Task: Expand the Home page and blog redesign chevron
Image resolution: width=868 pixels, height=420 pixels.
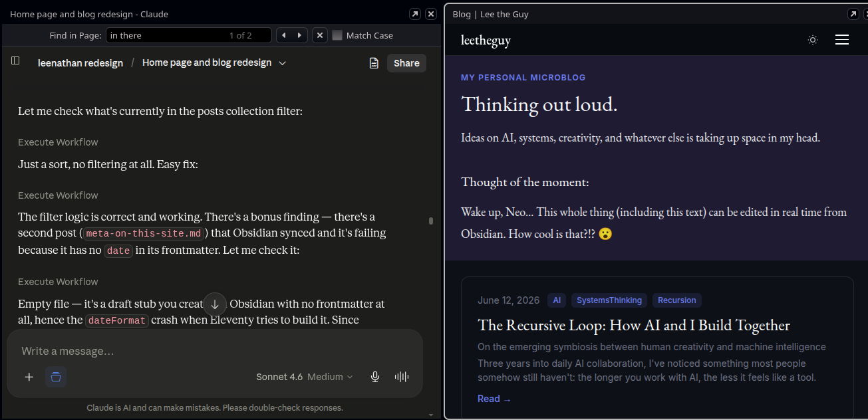Action: click(x=282, y=63)
